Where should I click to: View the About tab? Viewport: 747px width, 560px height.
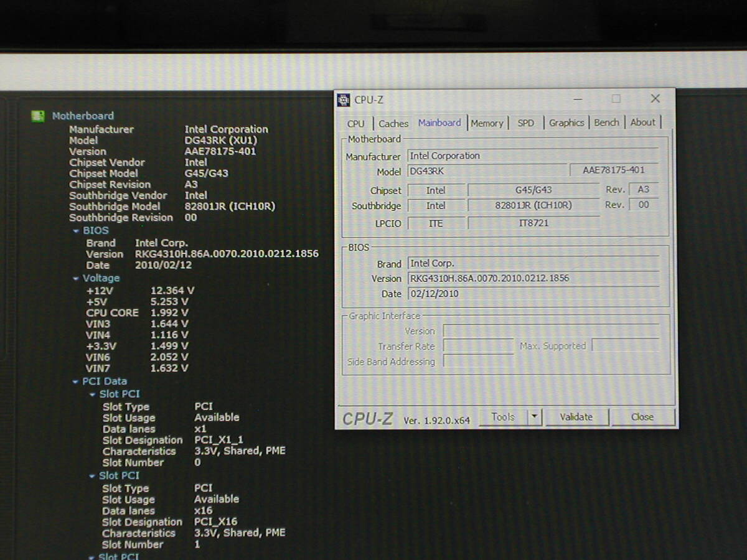click(x=642, y=123)
